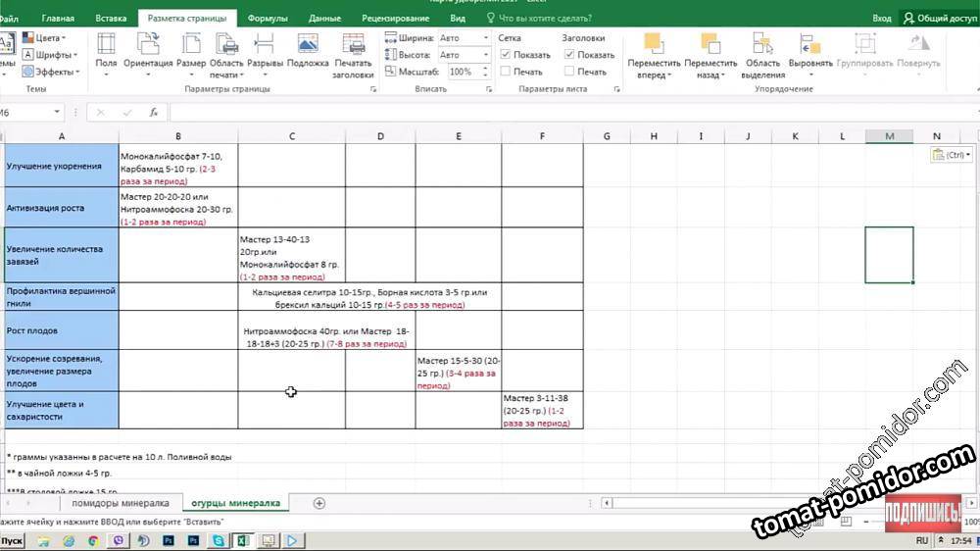Open the Эффекты theme effects menu
This screenshot has width=980, height=551.
point(51,72)
